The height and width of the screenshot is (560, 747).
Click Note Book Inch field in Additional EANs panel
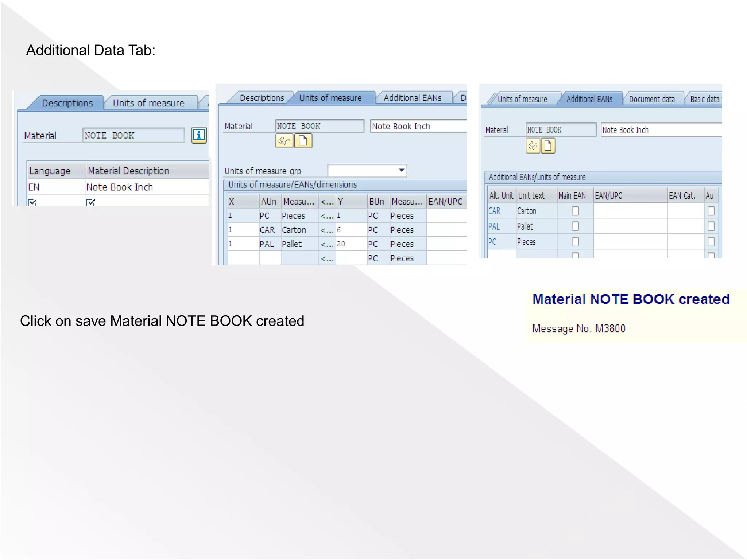[662, 130]
